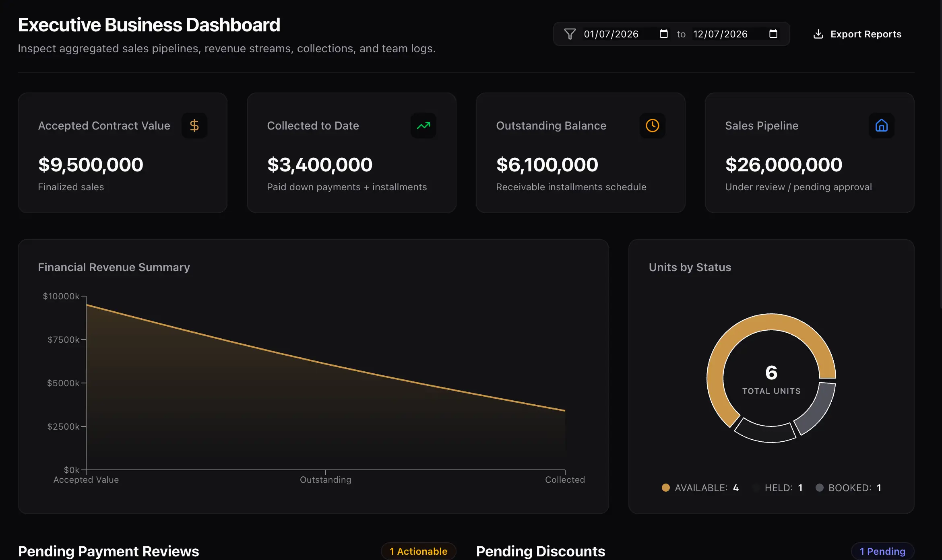Viewport: 942px width, 560px height.
Task: Click the HELD legend entry
Action: tap(778, 488)
